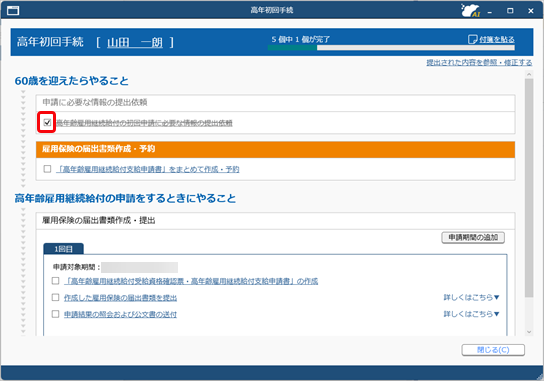The height and width of the screenshot is (381, 544).
Task: Click the 高年齢雇用継続給付の申請をするときにやること heading
Action: click(x=125, y=198)
